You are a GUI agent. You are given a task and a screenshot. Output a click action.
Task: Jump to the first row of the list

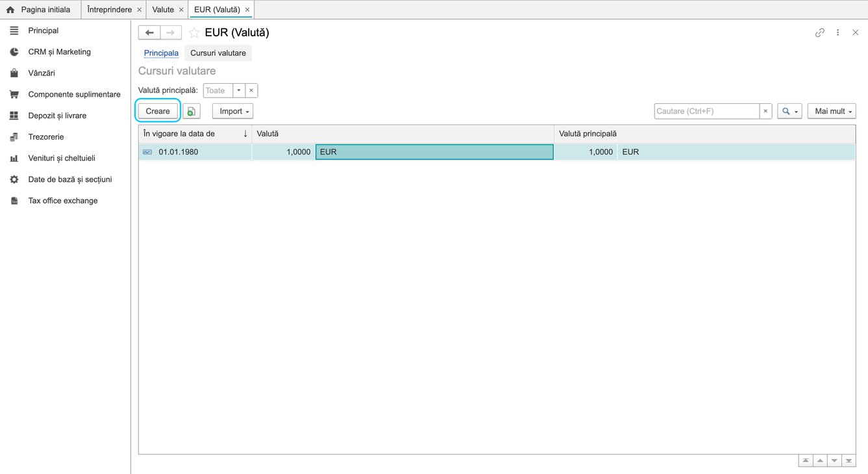pyautogui.click(x=806, y=460)
